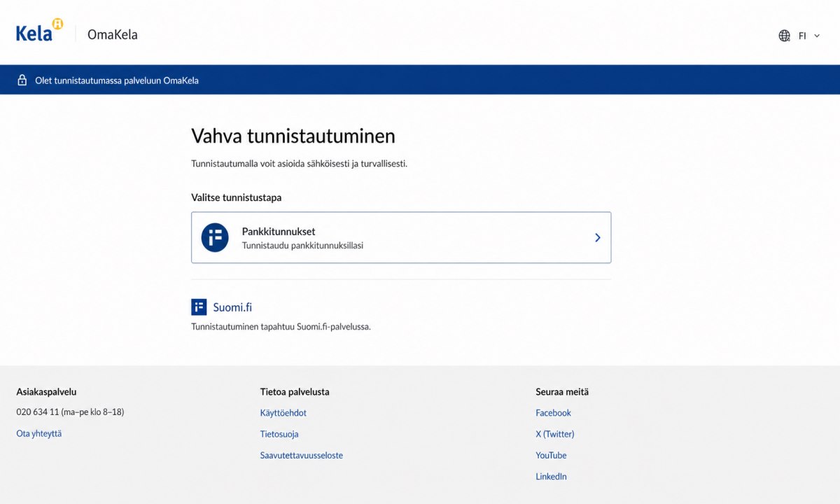Open the X (Twitter) link
This screenshot has height=504, width=840.
(x=555, y=434)
